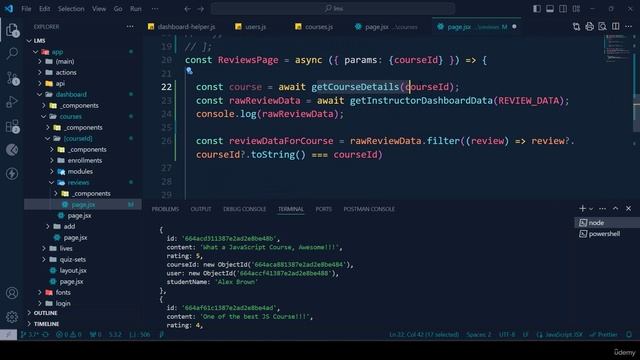Click the Prettier status bar item
This screenshot has height=360, width=640.
[604, 335]
